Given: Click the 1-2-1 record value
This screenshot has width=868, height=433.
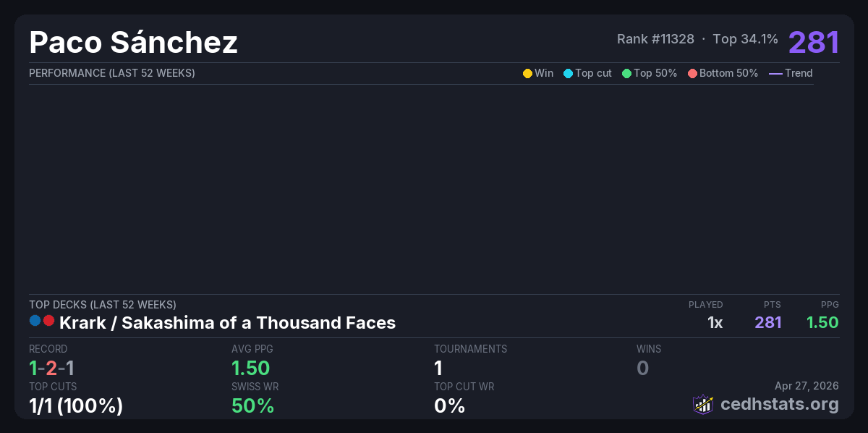Looking at the screenshot, I should pos(51,368).
